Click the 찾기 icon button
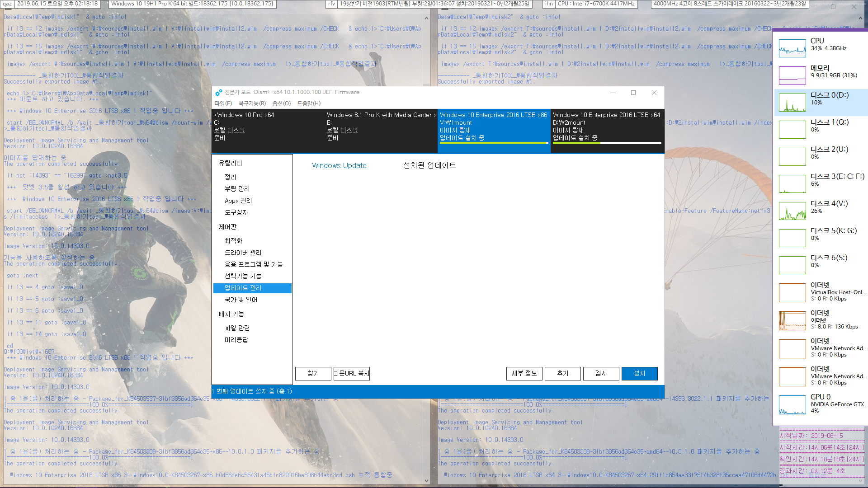Viewport: 868px width, 488px height. [312, 373]
